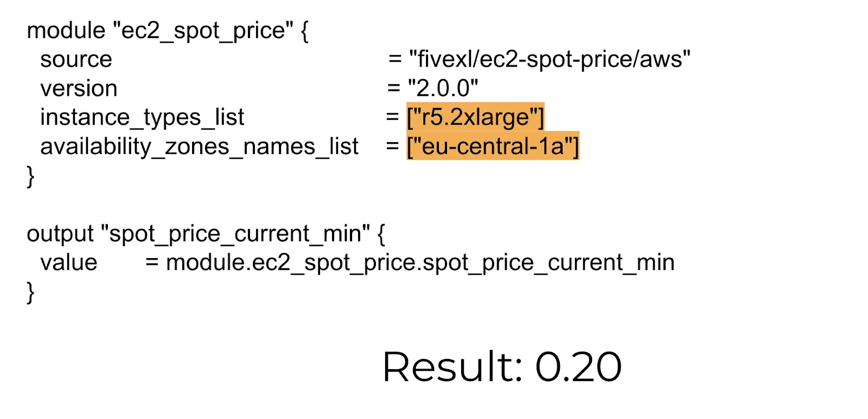Click the source attribute name
This screenshot has height=419, width=868.
(x=76, y=59)
